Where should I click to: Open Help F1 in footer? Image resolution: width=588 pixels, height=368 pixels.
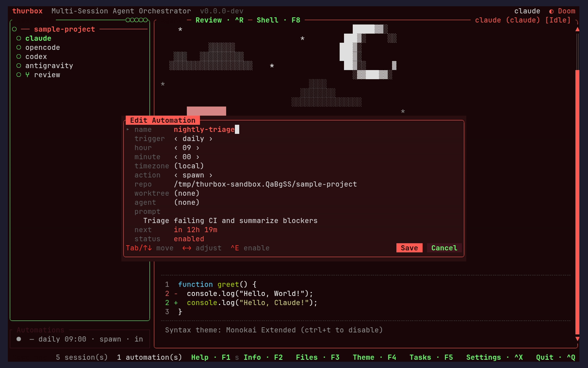211,357
